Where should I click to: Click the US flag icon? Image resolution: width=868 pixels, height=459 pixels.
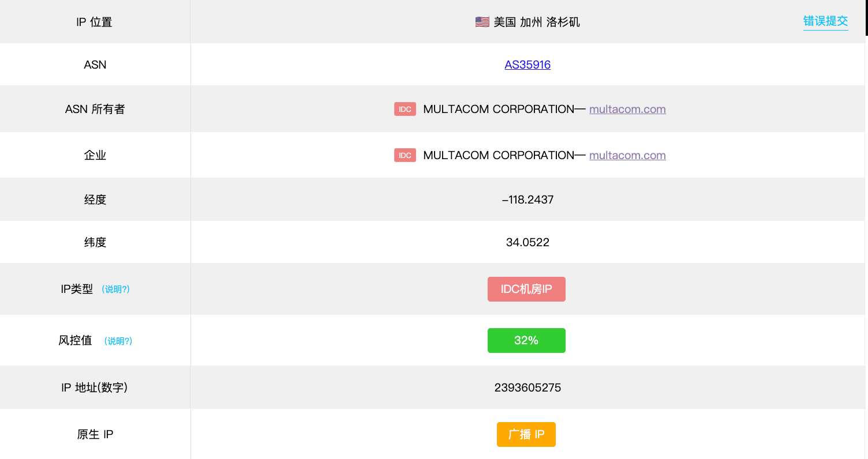pyautogui.click(x=482, y=22)
